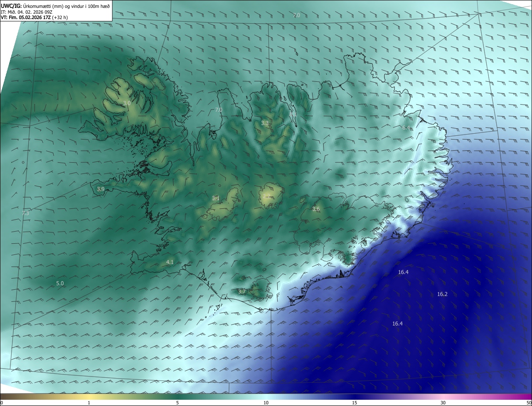Click the colorbar tick label 5
Image resolution: width=532 pixels, height=406 pixels.
pos(177,403)
